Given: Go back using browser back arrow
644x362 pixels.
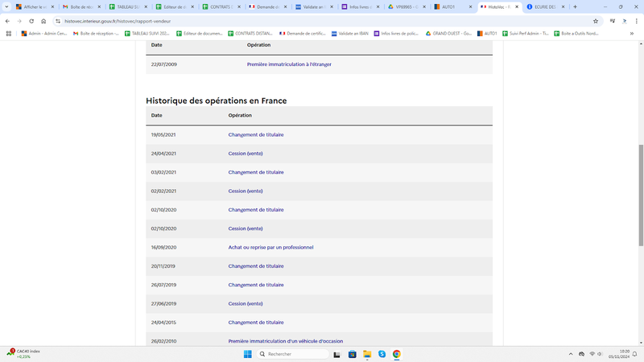Looking at the screenshot, I should coord(7,21).
